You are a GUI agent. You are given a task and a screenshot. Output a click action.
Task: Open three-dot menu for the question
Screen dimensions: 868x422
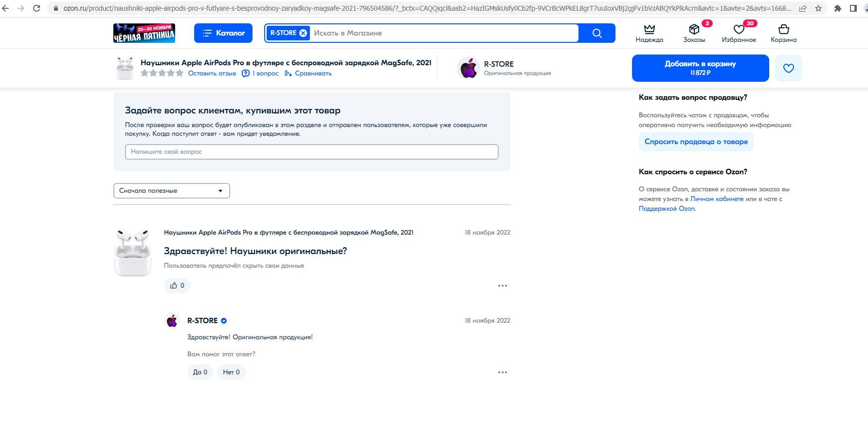coord(503,286)
